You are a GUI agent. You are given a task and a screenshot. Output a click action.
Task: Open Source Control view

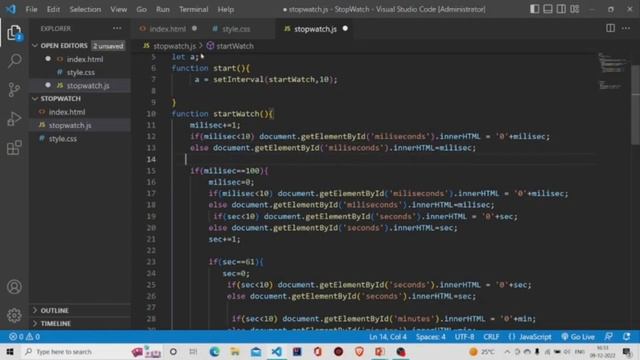[14, 89]
